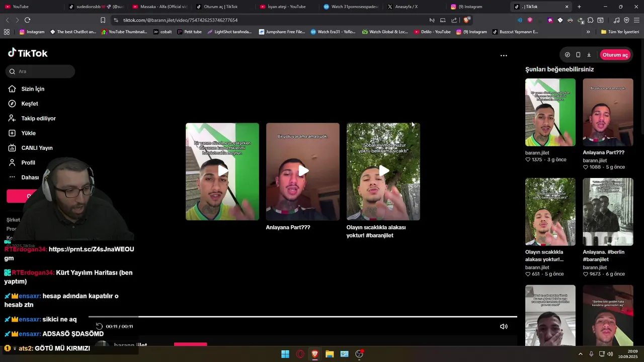Open recommended Anlayana Part??? with 1088 likes
This screenshot has width=644, height=362.
(608, 112)
